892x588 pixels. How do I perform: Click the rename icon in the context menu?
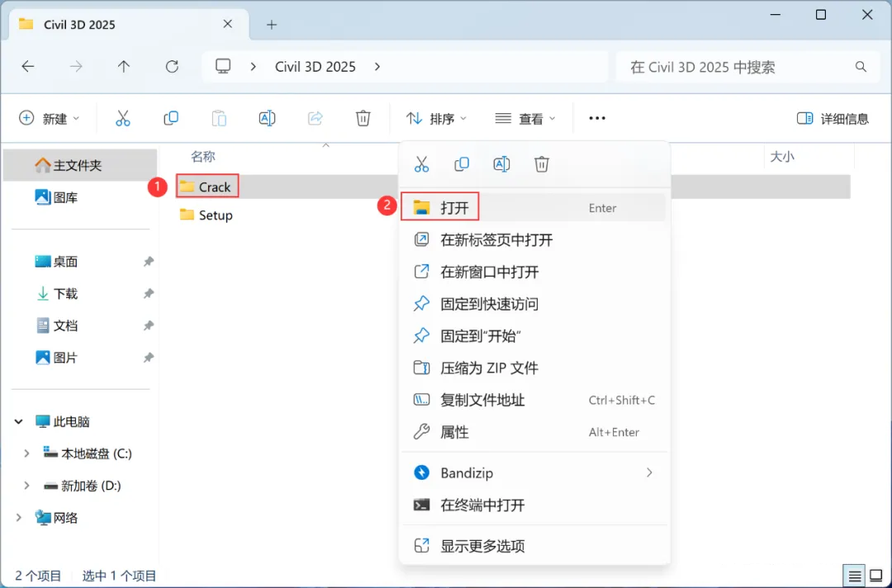[x=501, y=164]
